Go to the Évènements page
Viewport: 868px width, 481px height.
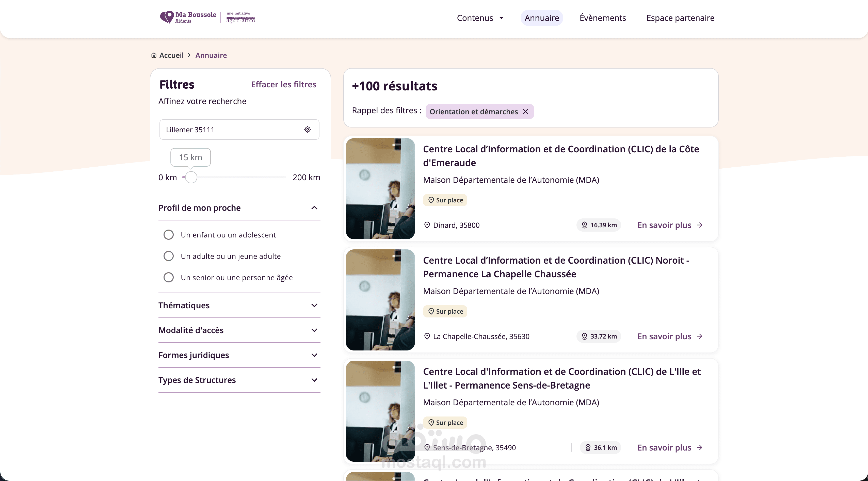tap(602, 18)
